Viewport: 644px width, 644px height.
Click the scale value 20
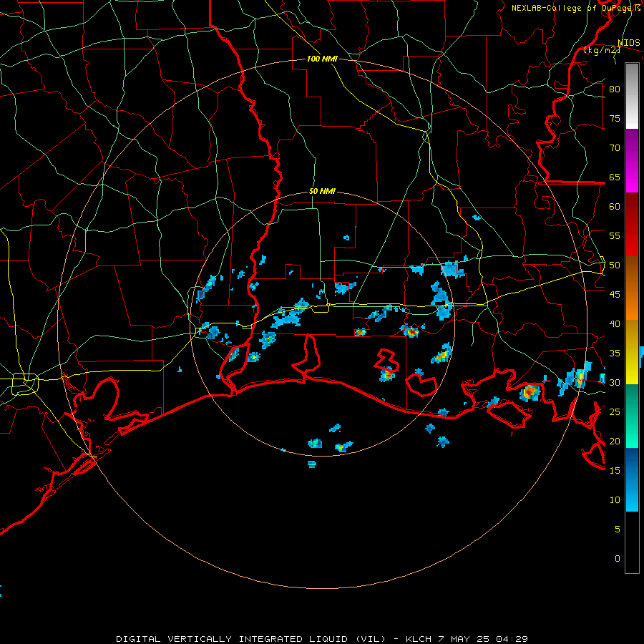(x=615, y=441)
